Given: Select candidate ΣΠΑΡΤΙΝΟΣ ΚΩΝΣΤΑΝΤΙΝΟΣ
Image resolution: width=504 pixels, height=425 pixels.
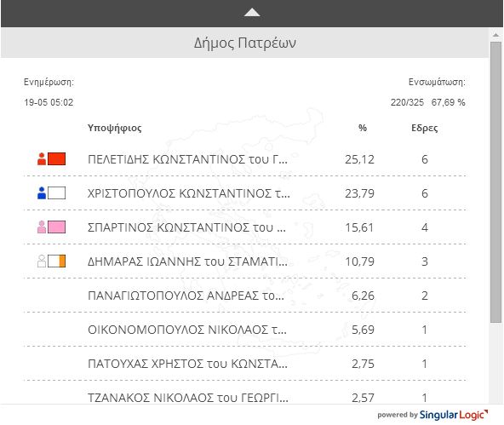Looking at the screenshot, I should click(x=186, y=227).
